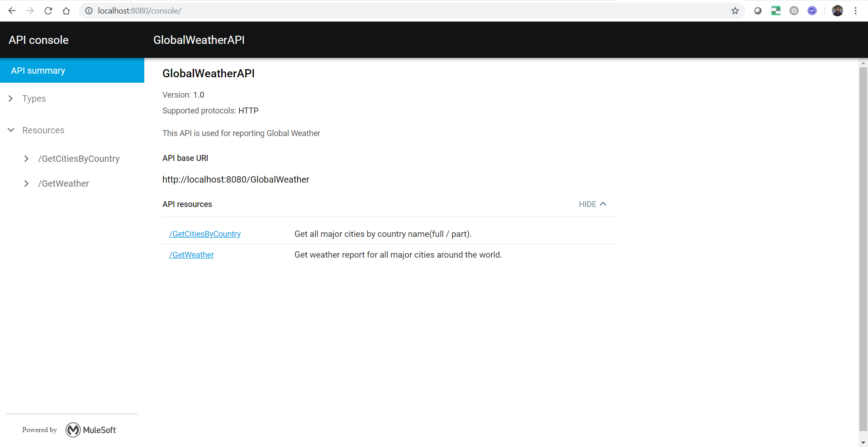Click the page vertical scrollbar
This screenshot has height=447, width=868.
point(863,249)
